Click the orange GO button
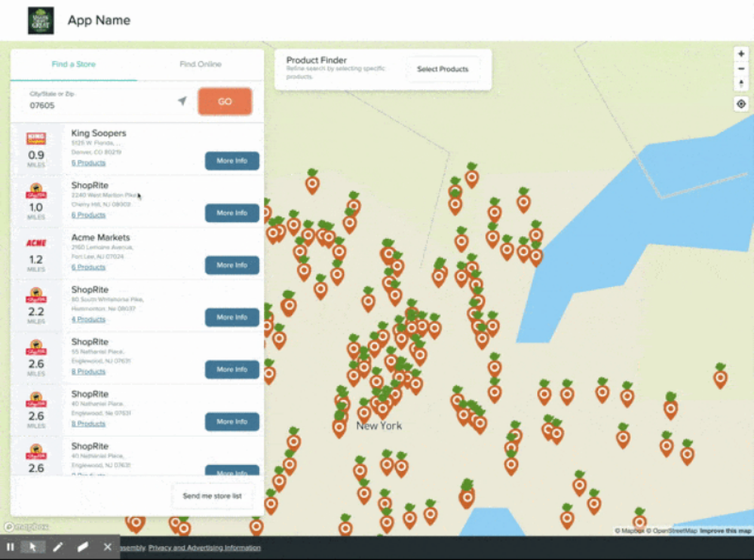The width and height of the screenshot is (754, 560). 225,102
